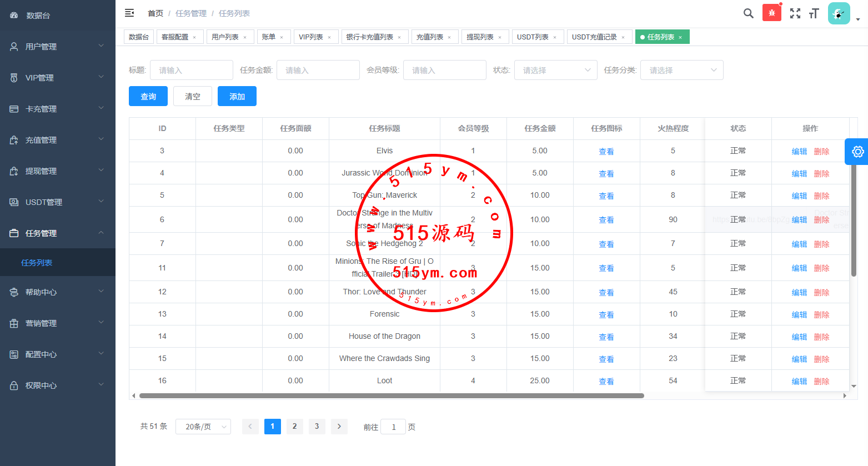Toggle fullscreen mode icon
The image size is (868, 466).
pos(795,13)
